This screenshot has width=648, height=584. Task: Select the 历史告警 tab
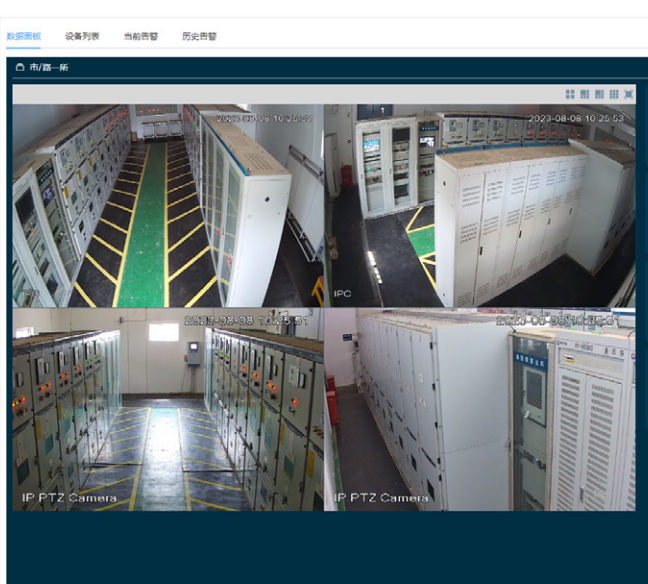click(199, 36)
